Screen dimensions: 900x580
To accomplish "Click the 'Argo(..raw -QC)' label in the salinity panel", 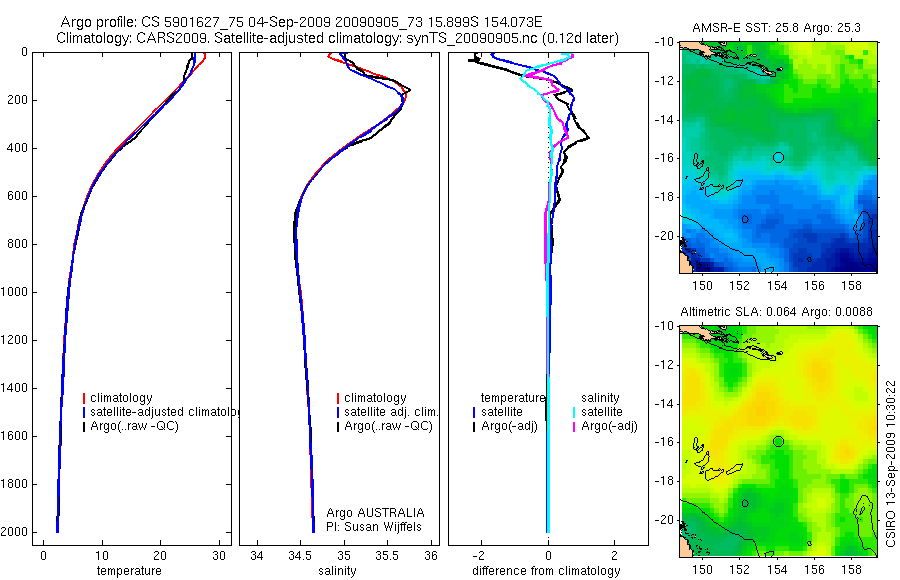I will [389, 426].
